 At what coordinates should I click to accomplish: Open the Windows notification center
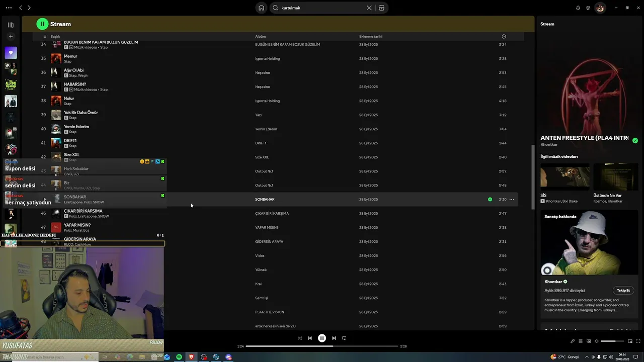[x=636, y=357]
